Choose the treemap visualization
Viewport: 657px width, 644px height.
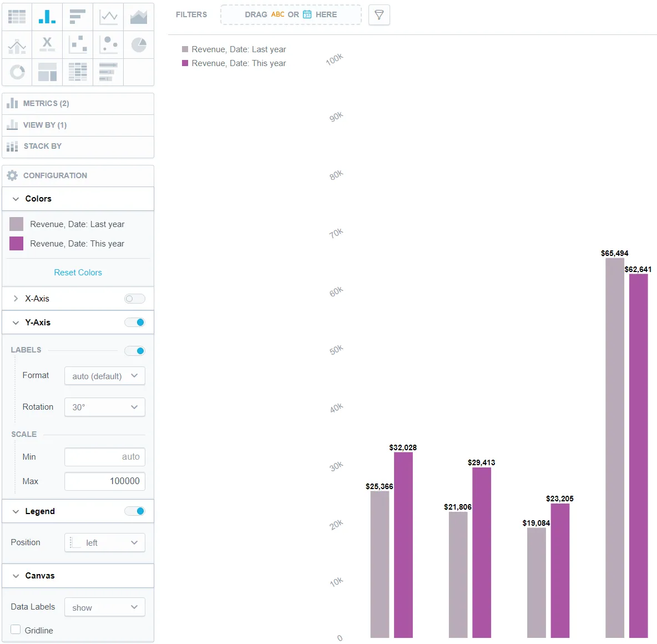pyautogui.click(x=47, y=72)
